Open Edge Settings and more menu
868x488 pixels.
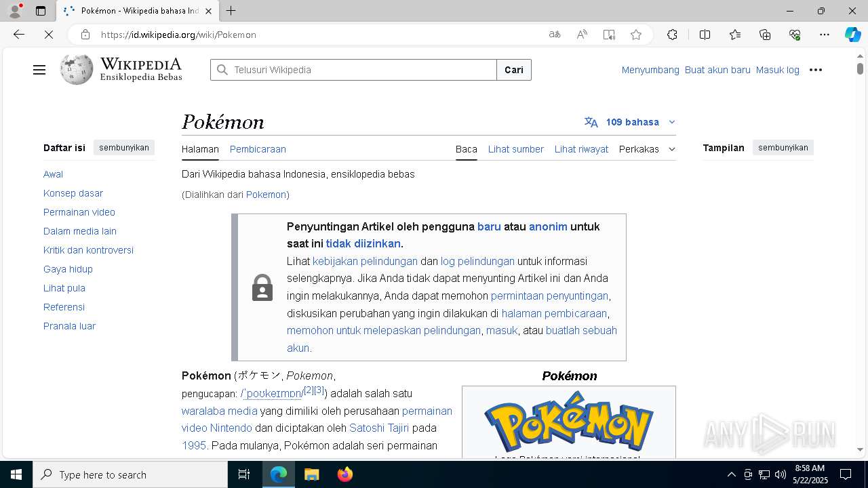coord(825,35)
